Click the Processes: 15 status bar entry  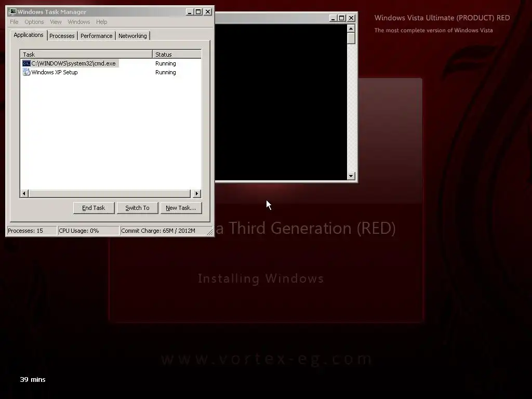pyautogui.click(x=32, y=231)
